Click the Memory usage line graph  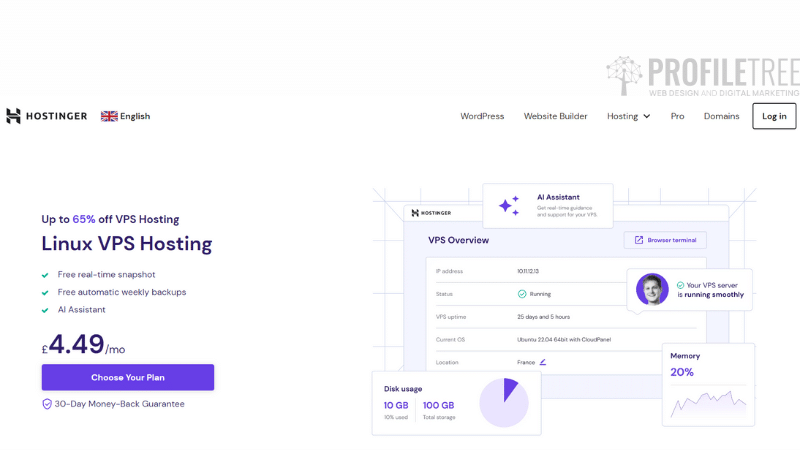coord(708,404)
